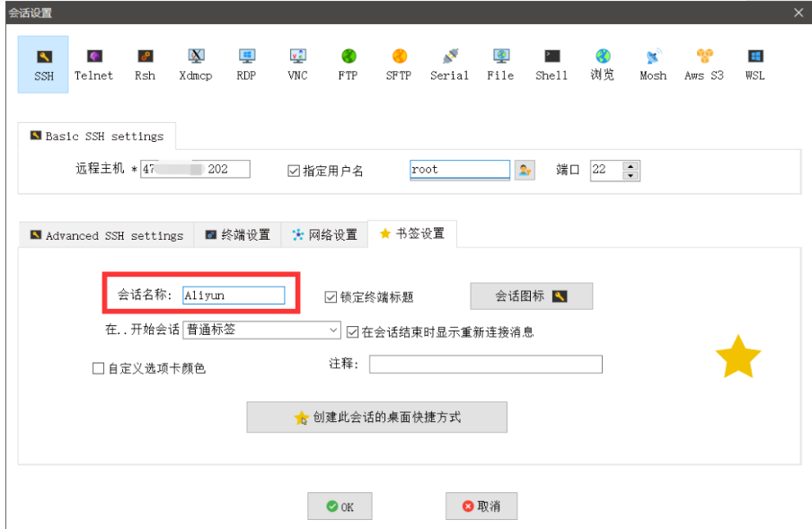Click the 会话名称 field with Aliyun
Screen dimensions: 812x529
[234, 295]
